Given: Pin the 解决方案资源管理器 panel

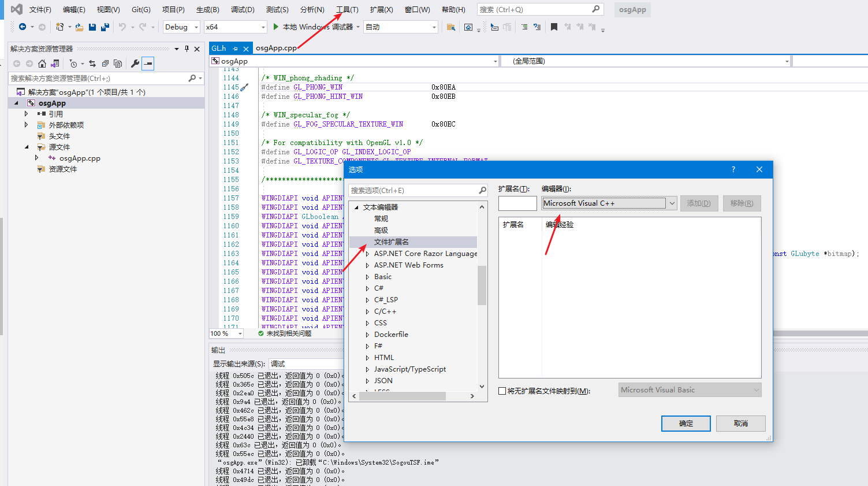Looking at the screenshot, I should pyautogui.click(x=186, y=49).
